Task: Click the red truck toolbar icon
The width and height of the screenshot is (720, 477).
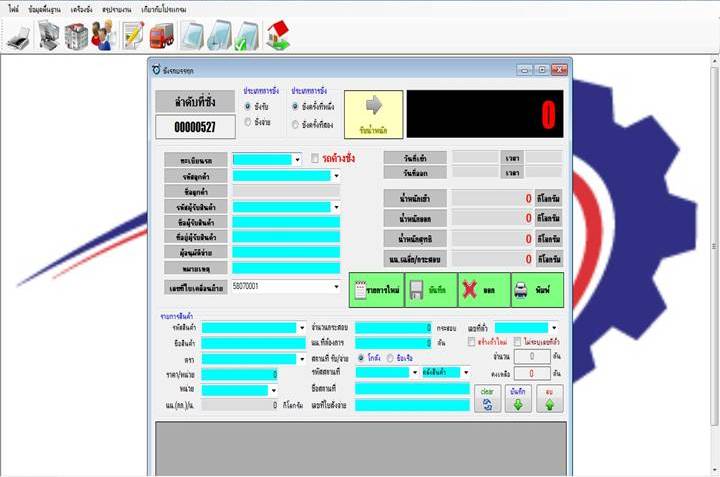Action: (x=162, y=36)
